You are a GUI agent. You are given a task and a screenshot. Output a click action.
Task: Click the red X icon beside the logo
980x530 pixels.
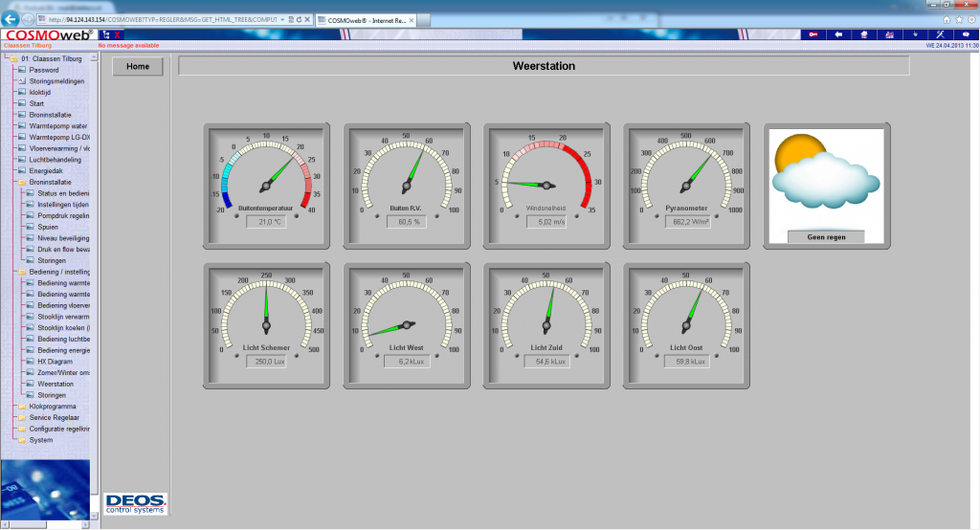[118, 34]
